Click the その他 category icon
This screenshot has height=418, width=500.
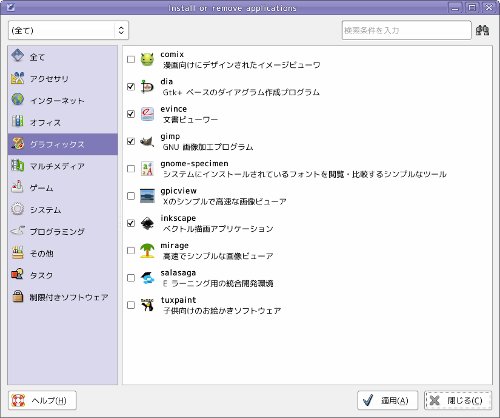(x=17, y=253)
